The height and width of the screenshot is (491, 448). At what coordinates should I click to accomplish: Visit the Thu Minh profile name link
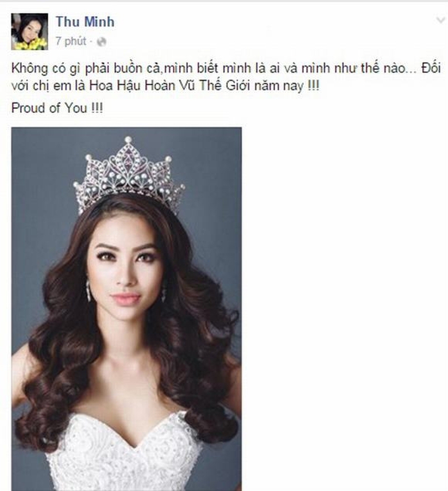[85, 22]
